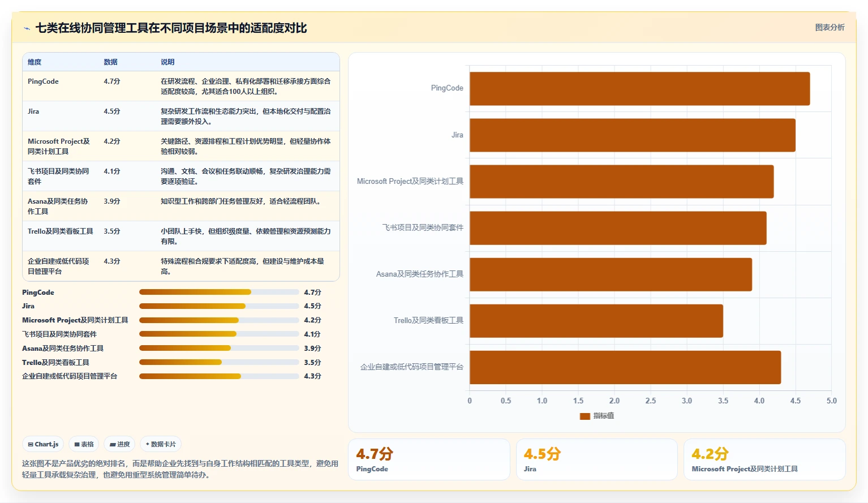Select the Chart.js tag
The height and width of the screenshot is (503, 868).
point(44,444)
